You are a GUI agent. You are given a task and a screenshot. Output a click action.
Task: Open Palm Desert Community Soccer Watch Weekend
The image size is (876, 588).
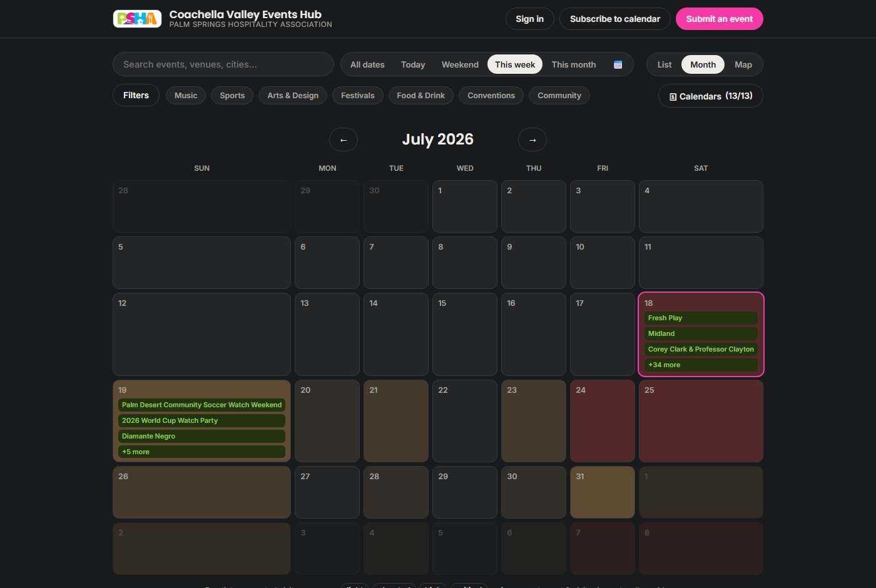coord(201,405)
